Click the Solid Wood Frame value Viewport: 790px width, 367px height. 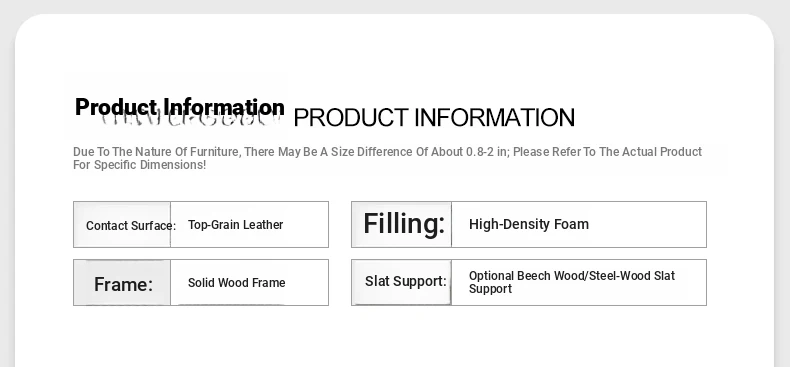pyautogui.click(x=236, y=283)
